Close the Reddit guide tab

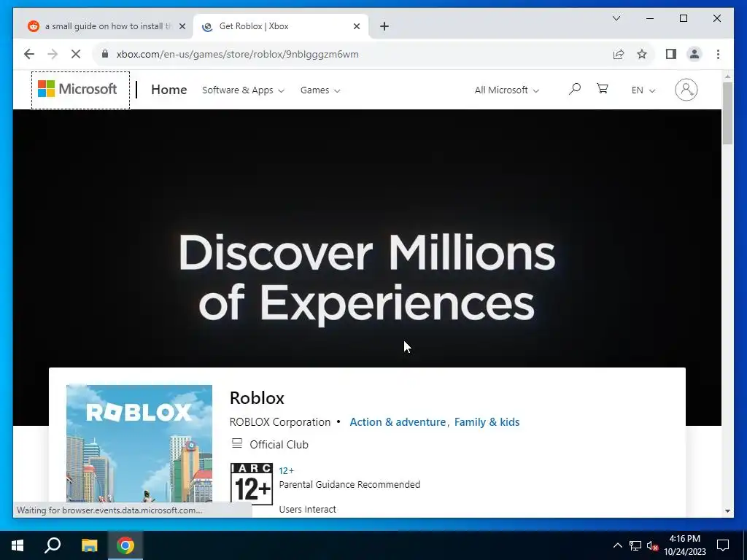click(x=182, y=26)
